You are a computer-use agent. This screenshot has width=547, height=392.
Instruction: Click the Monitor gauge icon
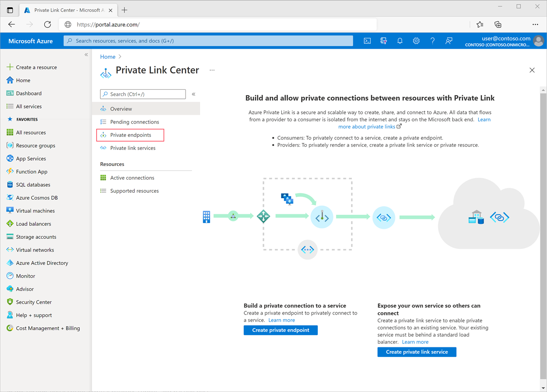pos(10,276)
